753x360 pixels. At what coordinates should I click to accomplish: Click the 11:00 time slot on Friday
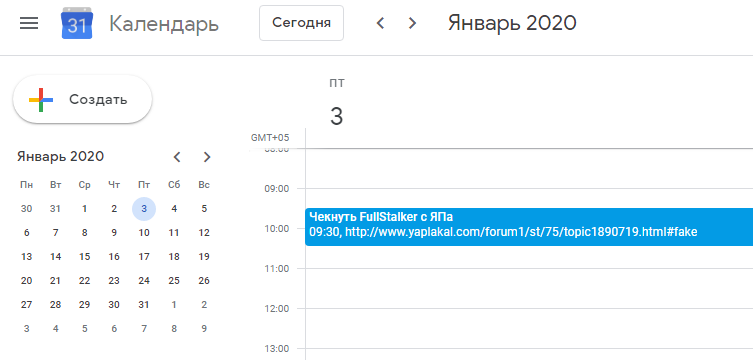[x=529, y=288]
